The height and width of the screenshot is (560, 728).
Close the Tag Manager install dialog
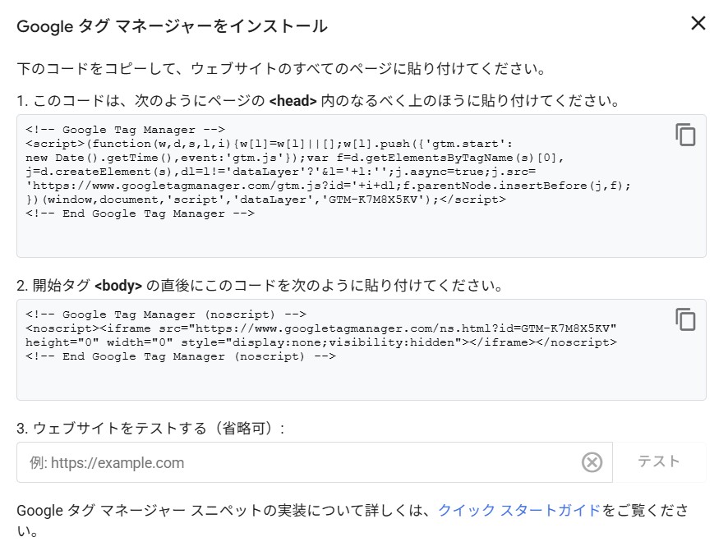[x=698, y=23]
